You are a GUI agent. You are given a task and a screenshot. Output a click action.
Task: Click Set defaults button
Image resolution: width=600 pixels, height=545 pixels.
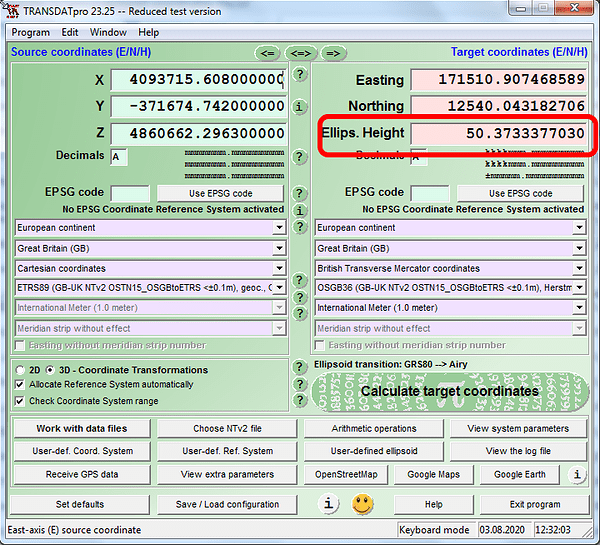point(80,504)
